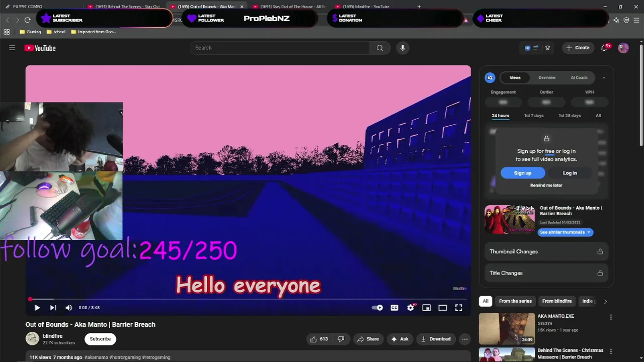Click See similar thumbnails
This screenshot has width=644, height=362.
[x=566, y=232]
